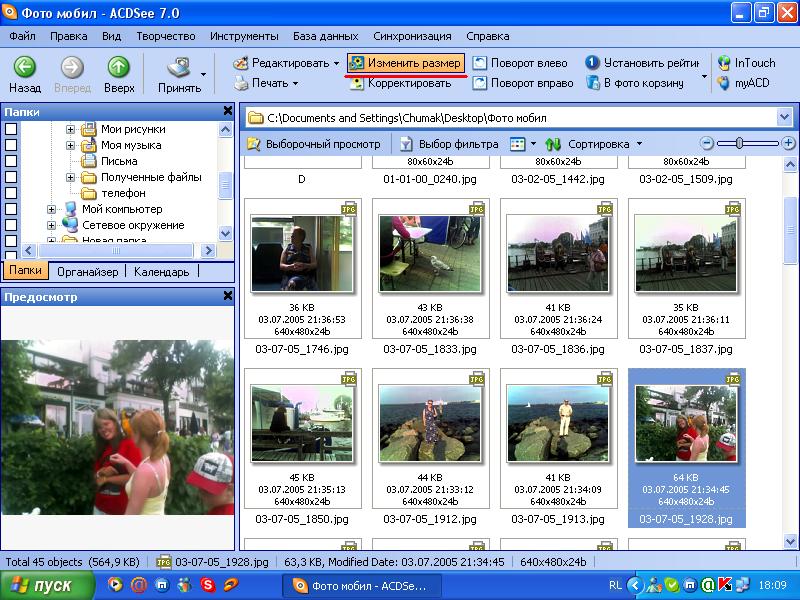This screenshot has width=800, height=600.
Task: Open the folder path address dropdown
Action: pyautogui.click(x=783, y=117)
